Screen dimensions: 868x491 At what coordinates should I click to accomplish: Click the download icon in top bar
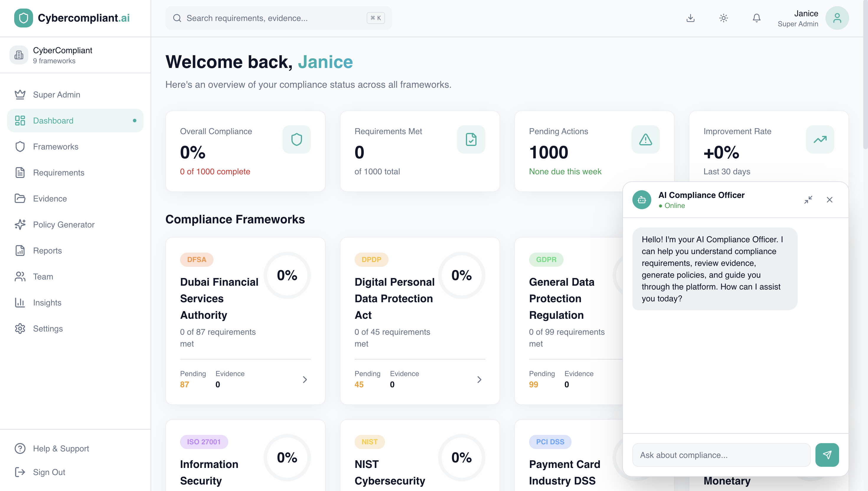point(691,18)
